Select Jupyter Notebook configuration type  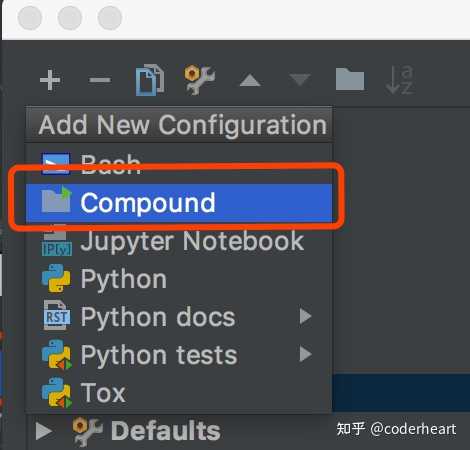[x=179, y=241]
